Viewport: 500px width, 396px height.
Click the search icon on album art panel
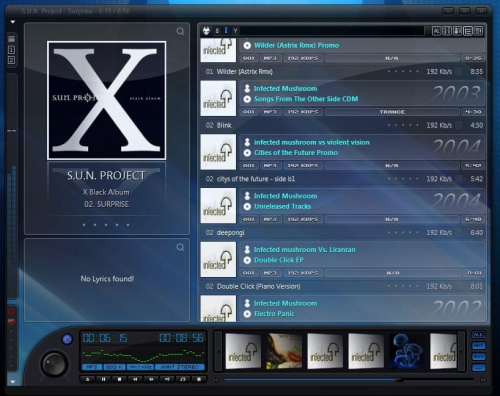(180, 31)
